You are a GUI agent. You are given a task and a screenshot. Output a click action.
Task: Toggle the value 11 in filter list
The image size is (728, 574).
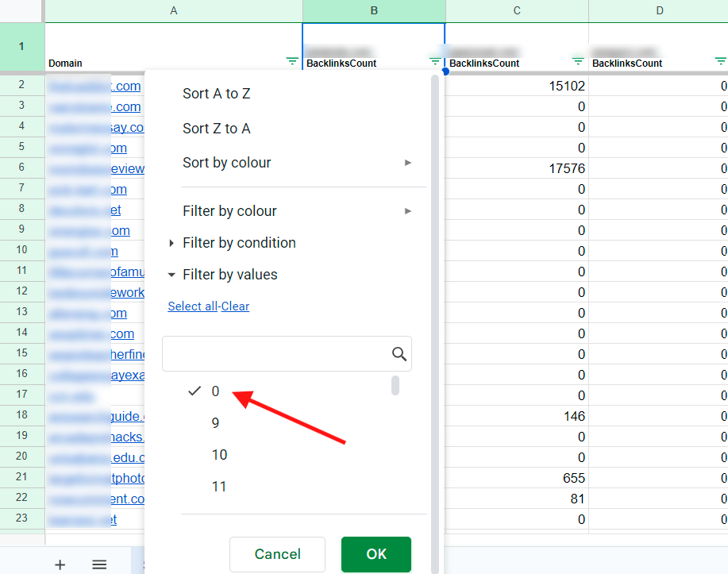tap(219, 487)
